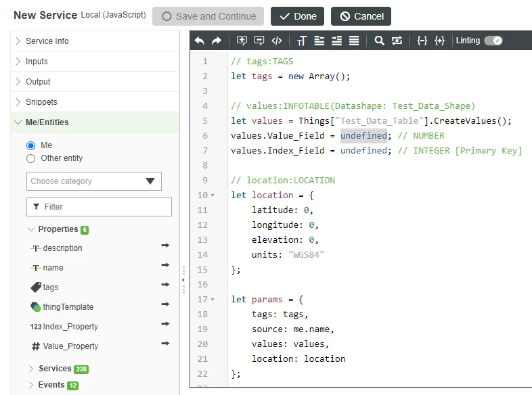The height and width of the screenshot is (395, 532).
Task: Click the code tag icon
Action: 277,41
